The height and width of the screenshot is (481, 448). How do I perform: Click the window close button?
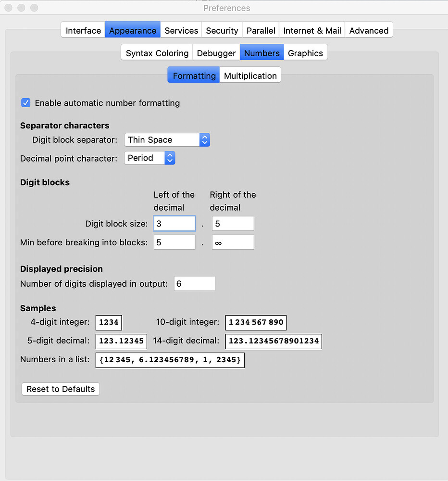pyautogui.click(x=9, y=8)
